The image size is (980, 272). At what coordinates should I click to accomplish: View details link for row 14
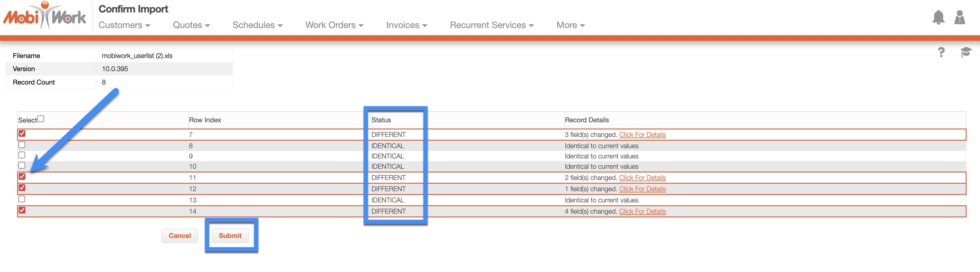642,211
